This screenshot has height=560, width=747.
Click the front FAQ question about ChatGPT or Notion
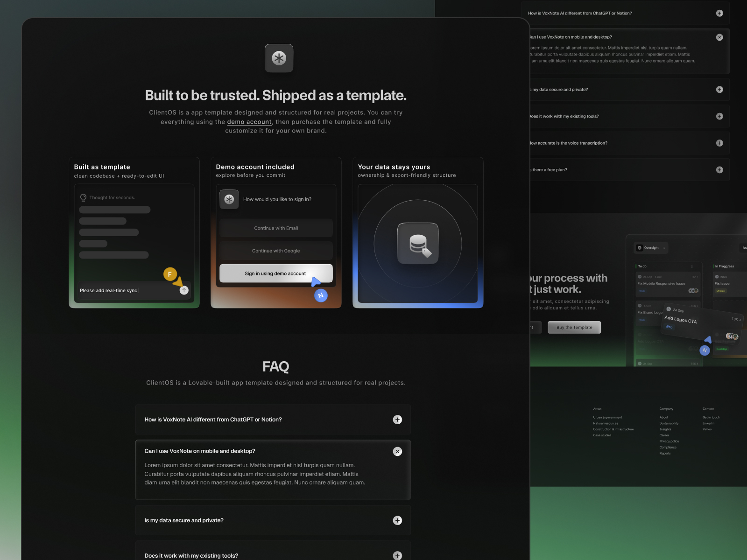[213, 420]
